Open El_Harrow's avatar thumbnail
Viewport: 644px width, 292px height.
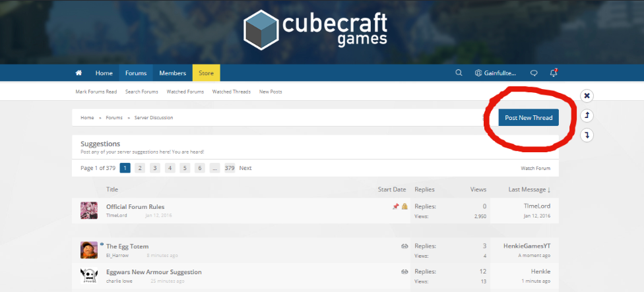88,250
